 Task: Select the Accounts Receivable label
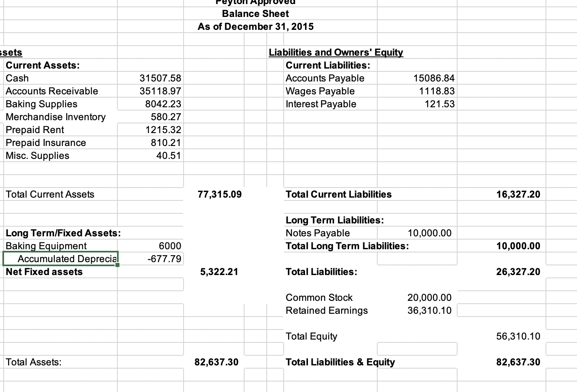pyautogui.click(x=52, y=91)
